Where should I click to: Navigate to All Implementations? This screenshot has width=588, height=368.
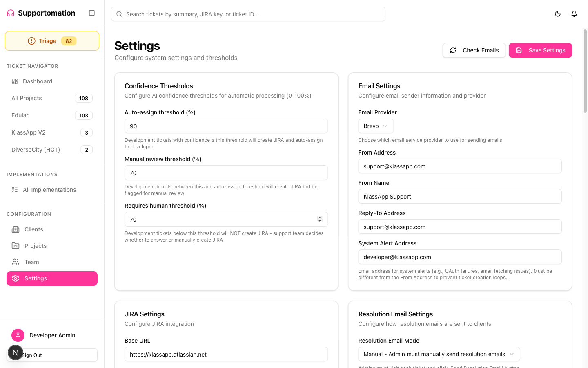pos(49,190)
